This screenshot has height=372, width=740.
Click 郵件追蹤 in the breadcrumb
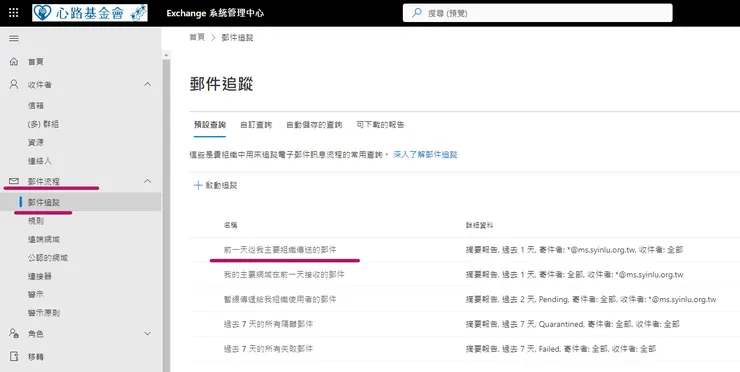(237, 38)
